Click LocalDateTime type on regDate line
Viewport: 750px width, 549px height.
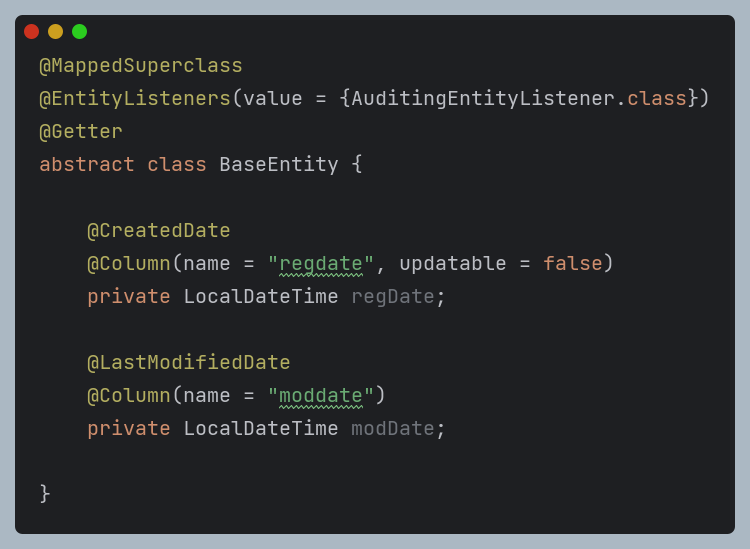[x=261, y=297]
